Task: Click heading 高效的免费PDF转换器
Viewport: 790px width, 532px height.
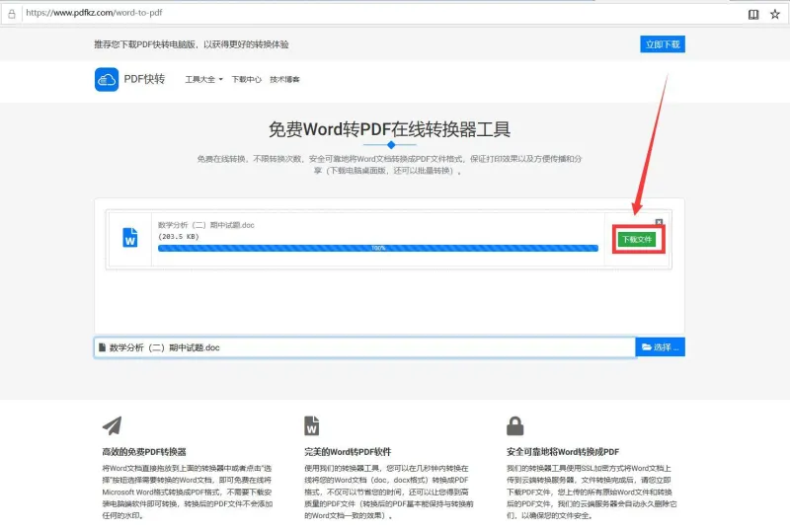Action: point(144,452)
